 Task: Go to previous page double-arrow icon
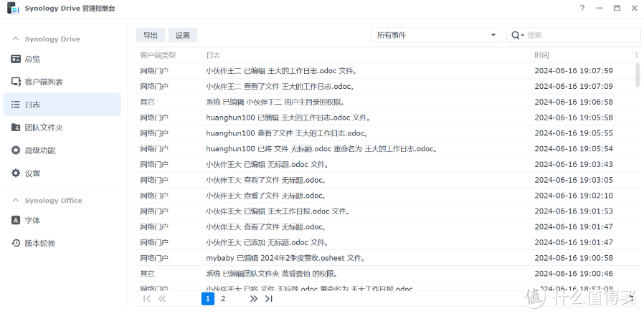click(x=162, y=299)
